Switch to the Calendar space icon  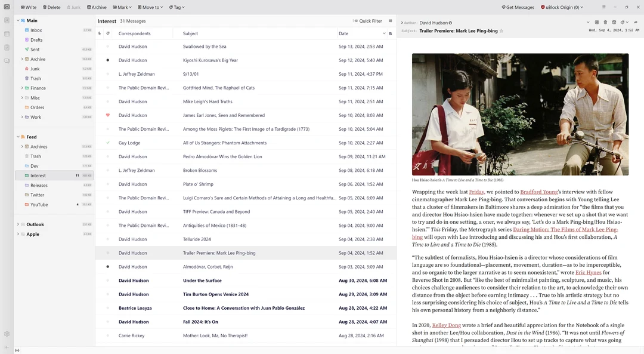click(7, 34)
